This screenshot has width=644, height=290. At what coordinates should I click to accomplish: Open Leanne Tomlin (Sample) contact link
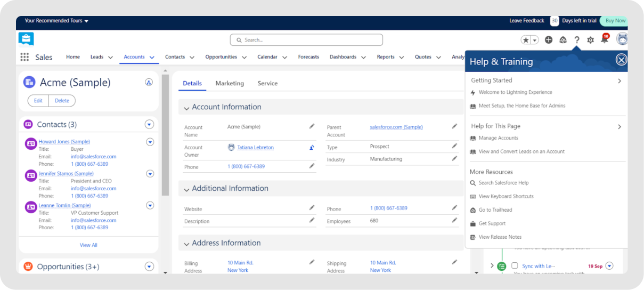pos(64,205)
